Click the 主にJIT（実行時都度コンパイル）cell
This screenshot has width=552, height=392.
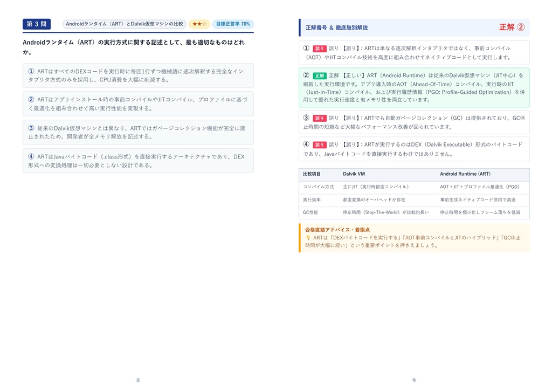click(376, 187)
